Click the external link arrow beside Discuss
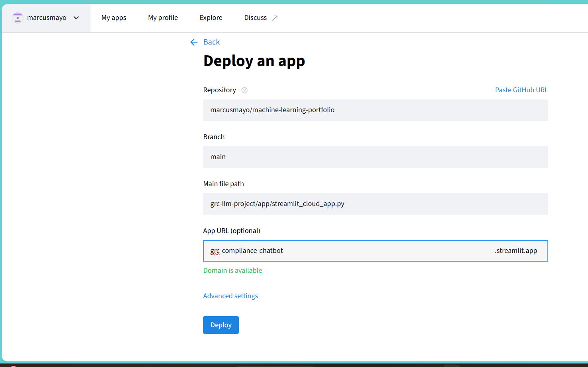 [275, 17]
